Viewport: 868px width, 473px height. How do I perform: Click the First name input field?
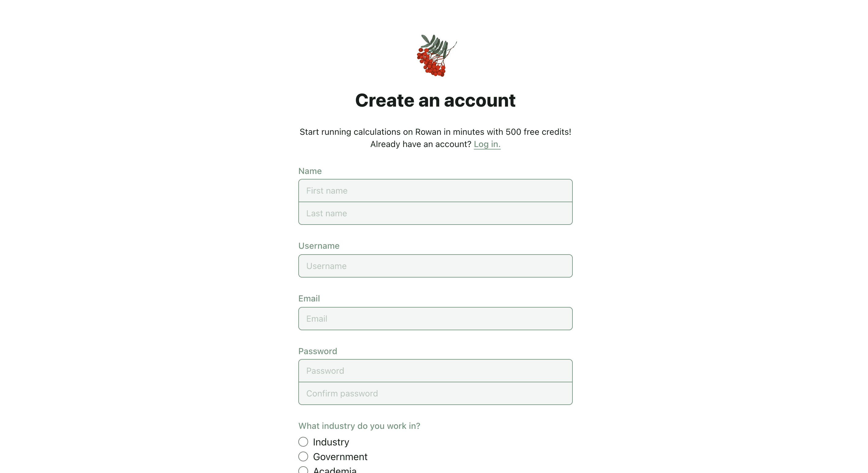pyautogui.click(x=435, y=191)
